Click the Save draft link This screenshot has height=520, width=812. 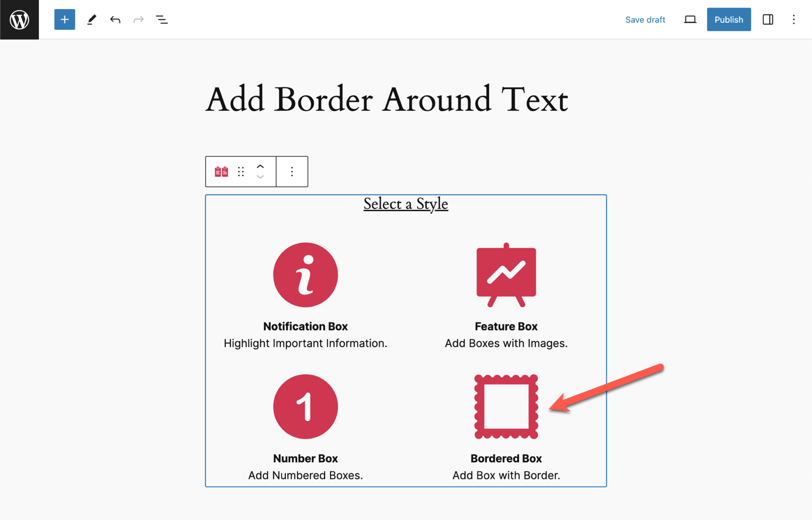click(645, 19)
